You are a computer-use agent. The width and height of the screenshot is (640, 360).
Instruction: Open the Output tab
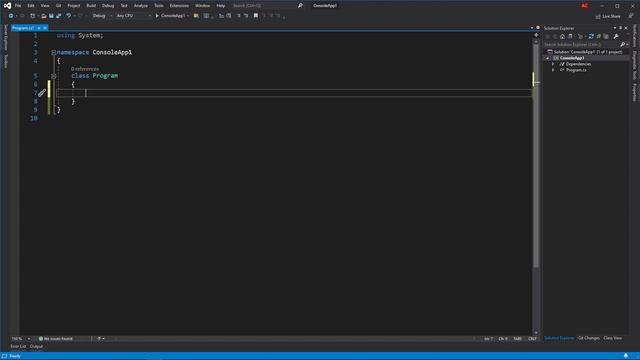coord(36,347)
